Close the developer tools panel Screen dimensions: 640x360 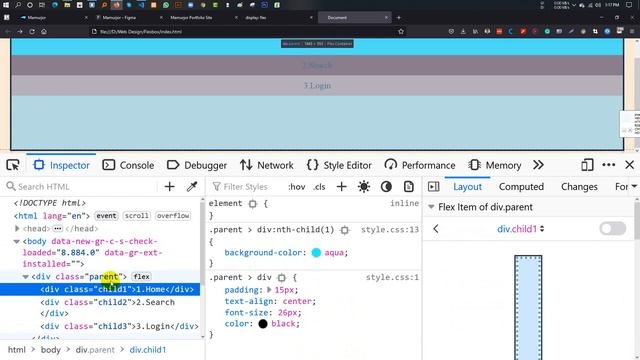pyautogui.click(x=629, y=165)
